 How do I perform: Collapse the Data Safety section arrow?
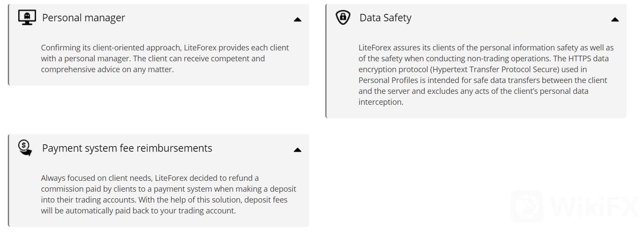tap(615, 20)
